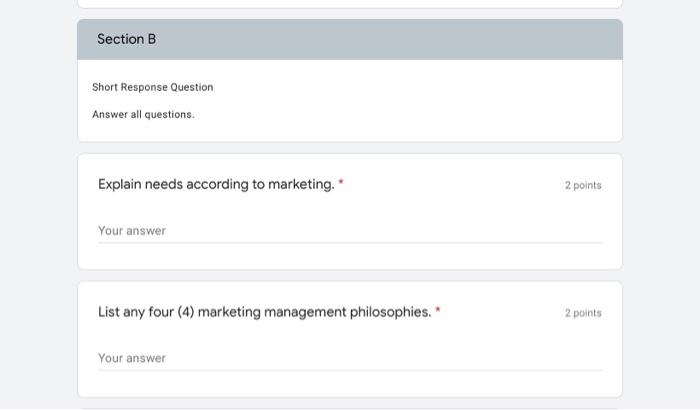Screen dimensions: 700x410
Task: Click the blank area of the philosophies question card
Action: coord(450,335)
